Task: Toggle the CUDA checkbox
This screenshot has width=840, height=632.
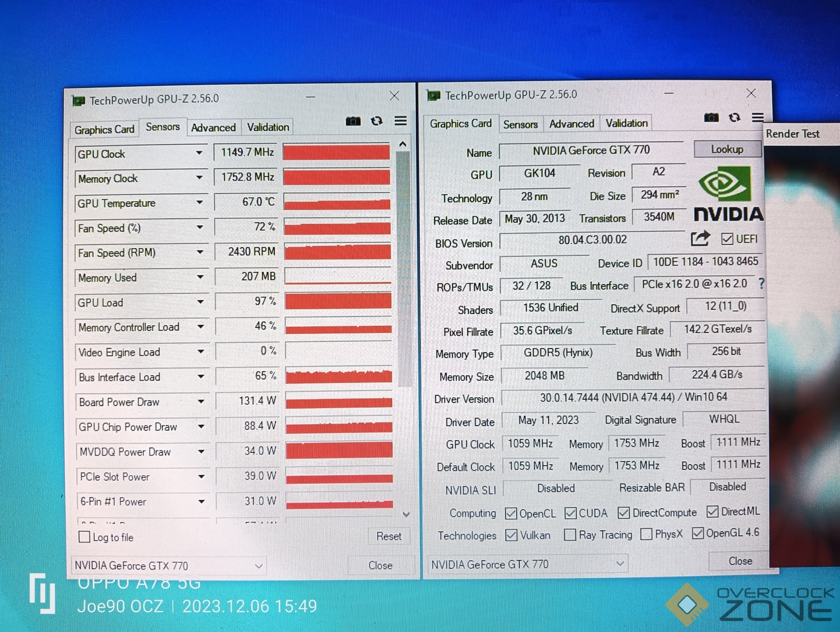Action: tap(570, 513)
